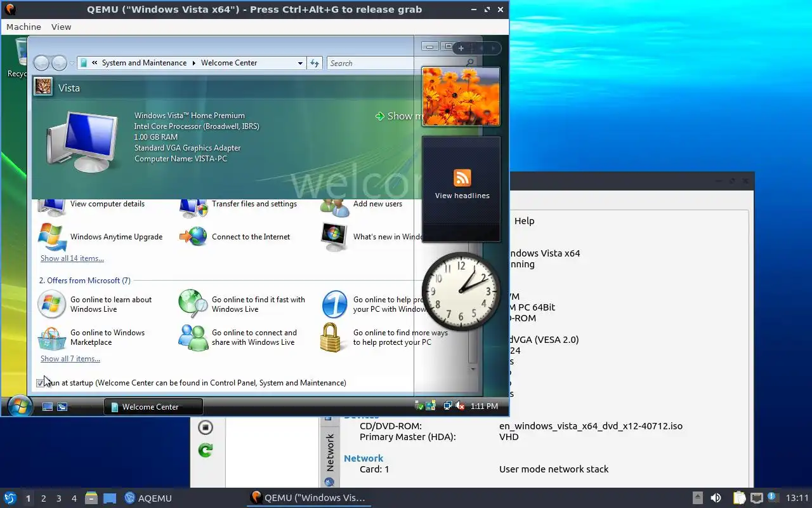Click the QEMU Windows Vista host taskbar button
The width and height of the screenshot is (812, 508).
pos(308,498)
